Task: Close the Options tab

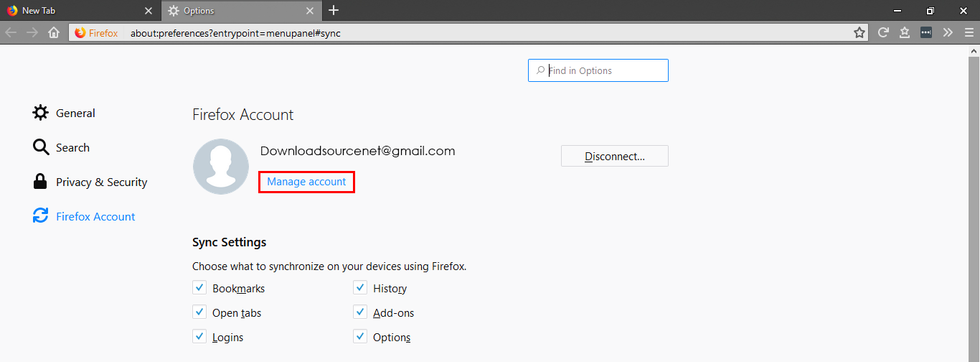Action: point(310,11)
